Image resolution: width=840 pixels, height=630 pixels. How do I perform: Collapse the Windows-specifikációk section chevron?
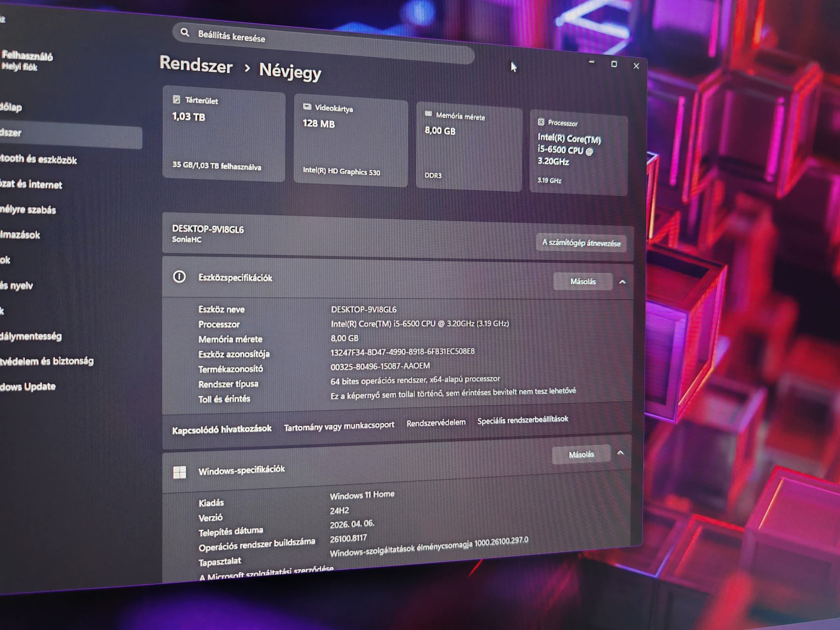[620, 453]
